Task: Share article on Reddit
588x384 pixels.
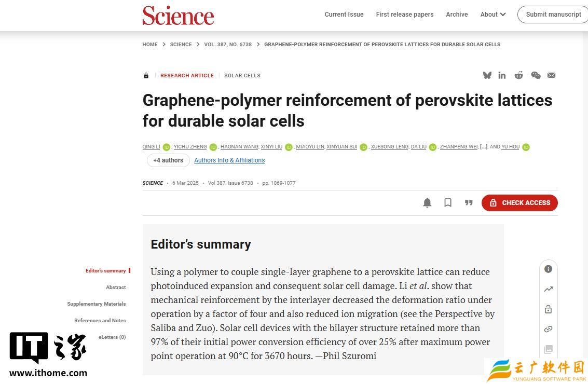Action: [518, 75]
